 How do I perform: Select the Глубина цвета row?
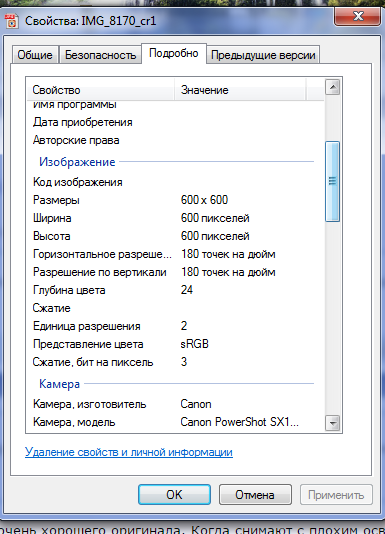tap(175, 290)
